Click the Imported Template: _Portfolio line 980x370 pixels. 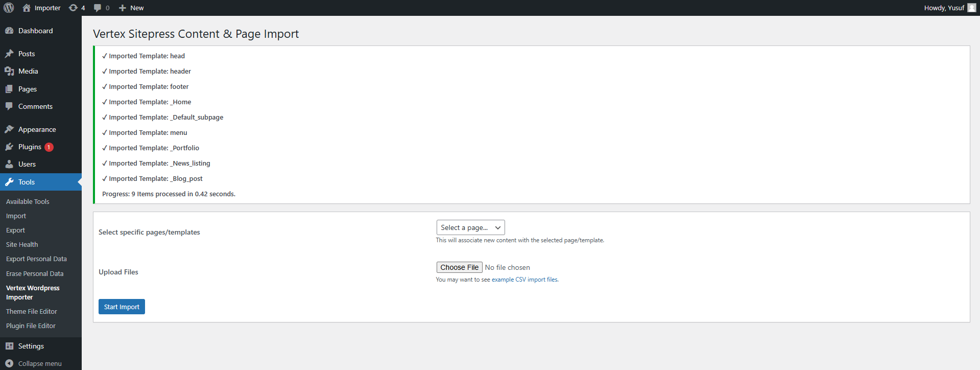click(x=151, y=148)
